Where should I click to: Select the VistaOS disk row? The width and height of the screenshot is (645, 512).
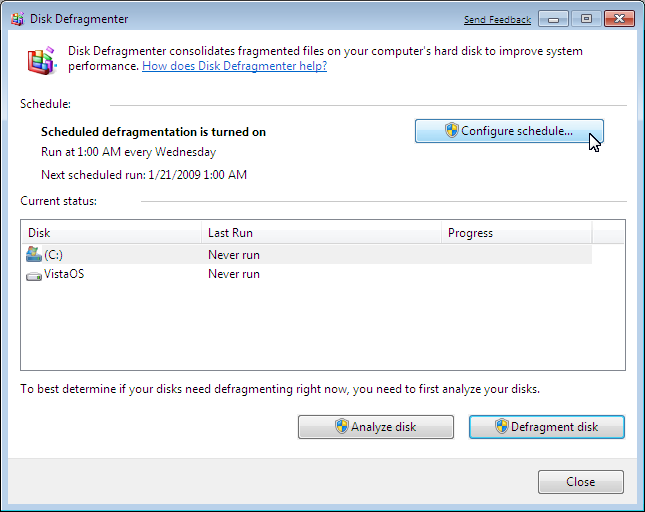coord(308,274)
